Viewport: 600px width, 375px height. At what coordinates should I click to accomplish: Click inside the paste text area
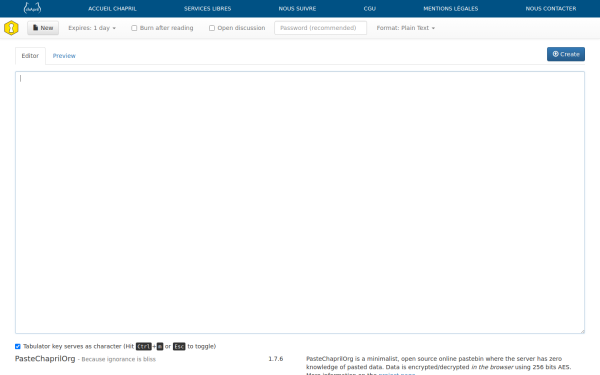point(300,202)
